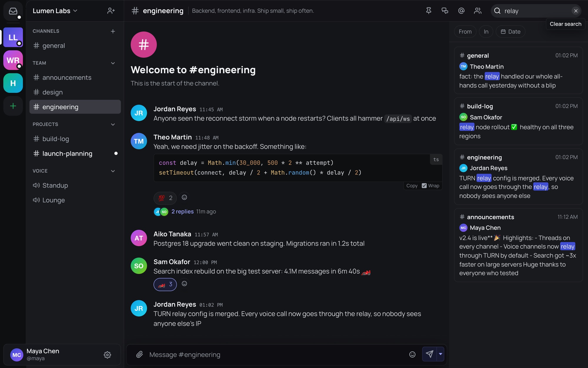Open the build-log channel in sidebar

pos(75,139)
